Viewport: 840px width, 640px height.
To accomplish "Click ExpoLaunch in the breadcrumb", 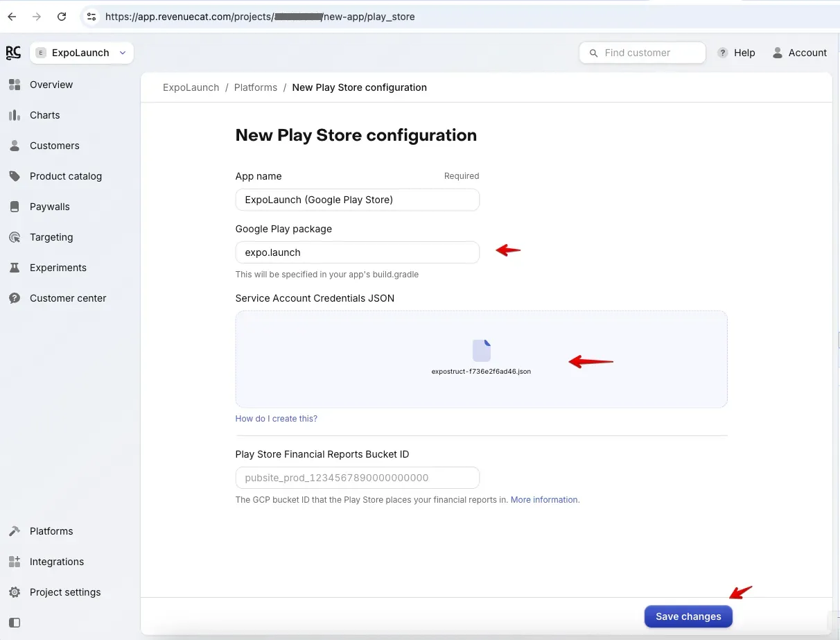I will click(x=191, y=87).
